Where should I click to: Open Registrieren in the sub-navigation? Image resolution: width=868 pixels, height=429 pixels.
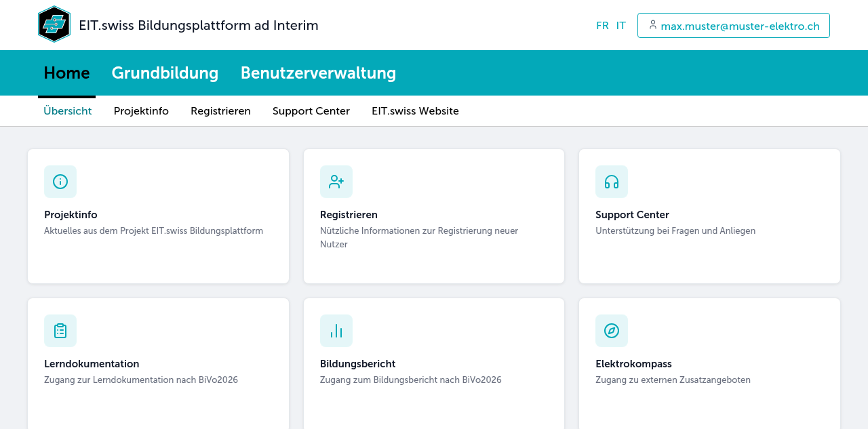point(220,111)
